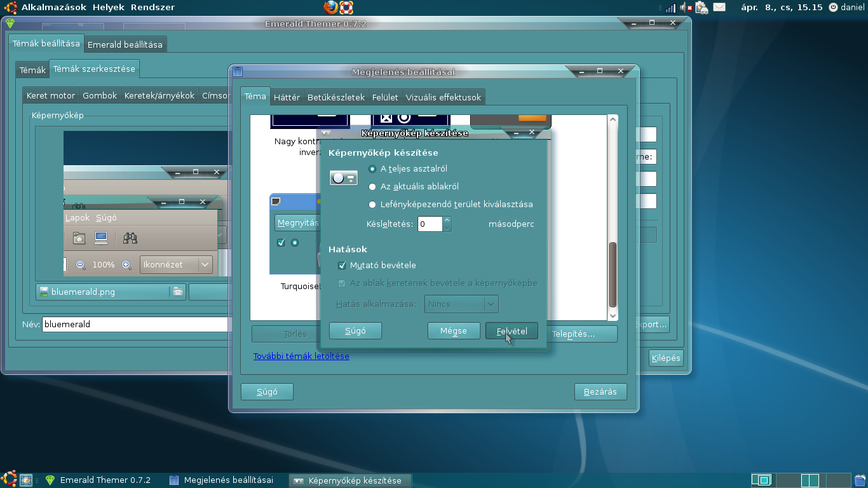The width and height of the screenshot is (868, 488).
Task: Click the Késleltetés delay input field
Action: tap(430, 224)
